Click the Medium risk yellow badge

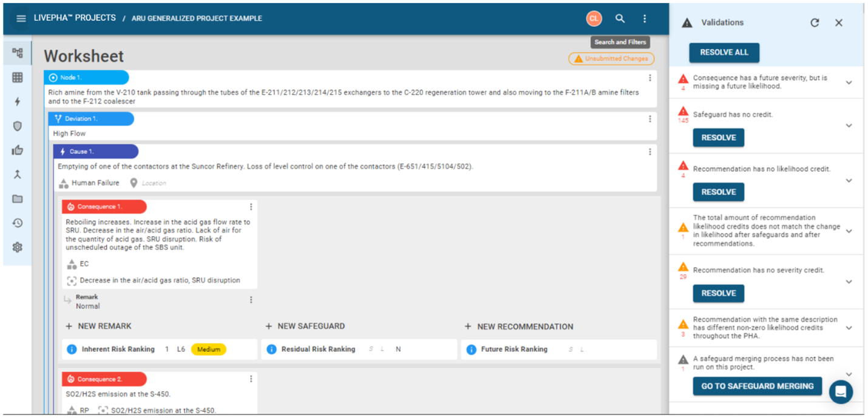click(x=208, y=349)
